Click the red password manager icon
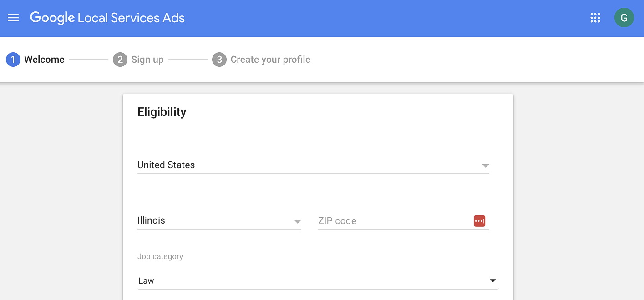 (479, 221)
